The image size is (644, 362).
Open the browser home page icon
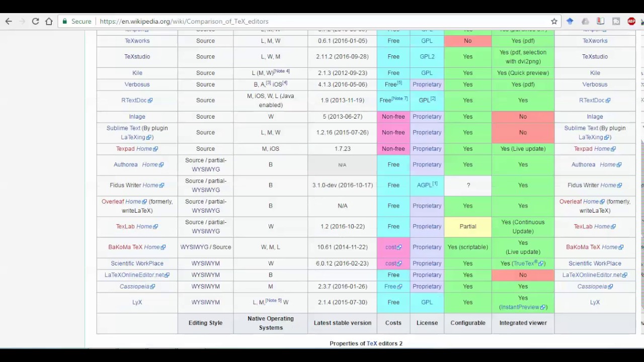(x=49, y=21)
